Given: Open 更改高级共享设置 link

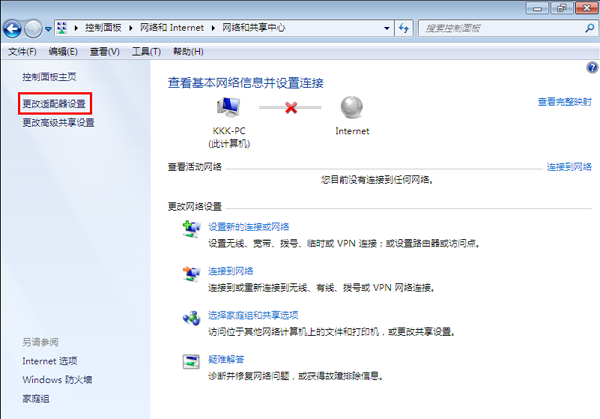Looking at the screenshot, I should 58,123.
